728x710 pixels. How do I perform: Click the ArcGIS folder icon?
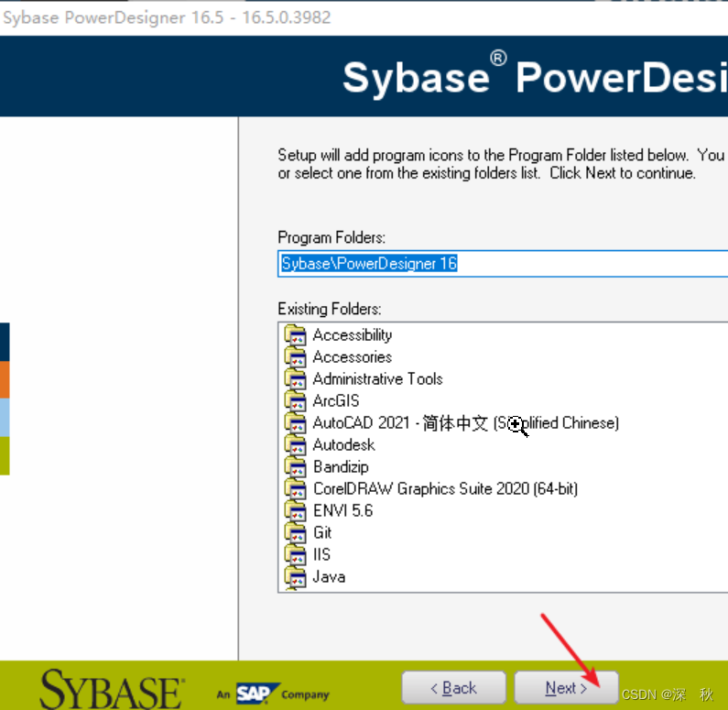click(x=295, y=400)
